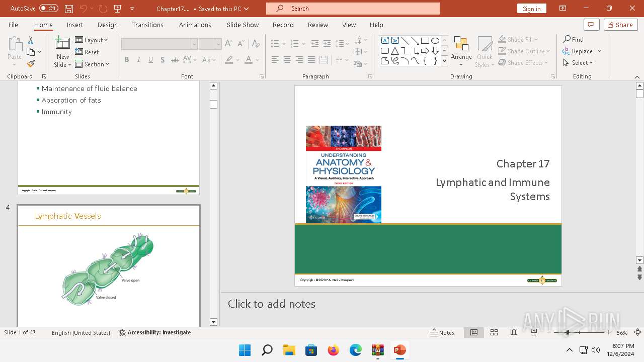Select slide 4 Lymphatic Vessels thumbnail
The image size is (644, 362).
click(109, 265)
